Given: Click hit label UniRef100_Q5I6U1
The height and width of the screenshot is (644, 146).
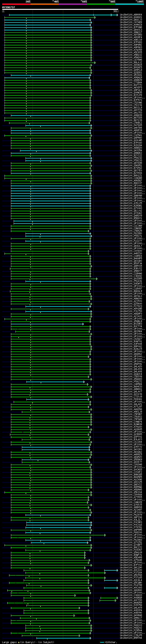Looking at the screenshot, I should point(131,75).
